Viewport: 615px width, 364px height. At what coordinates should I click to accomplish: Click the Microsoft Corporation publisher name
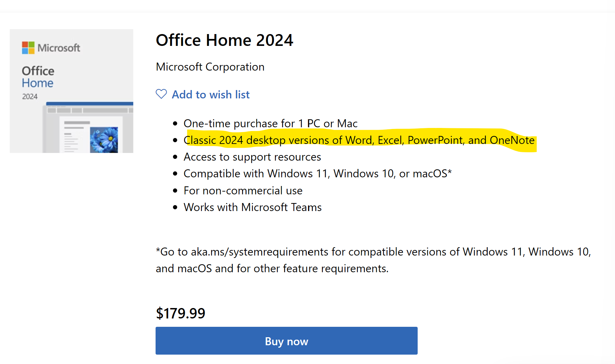point(210,67)
